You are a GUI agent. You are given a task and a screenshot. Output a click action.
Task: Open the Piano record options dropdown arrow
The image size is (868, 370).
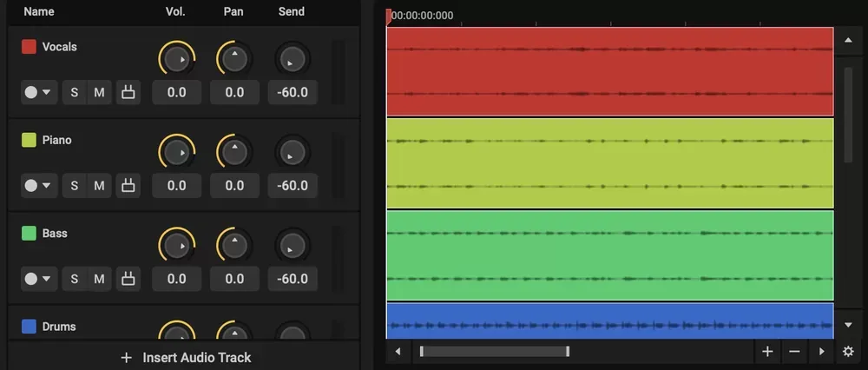[47, 186]
